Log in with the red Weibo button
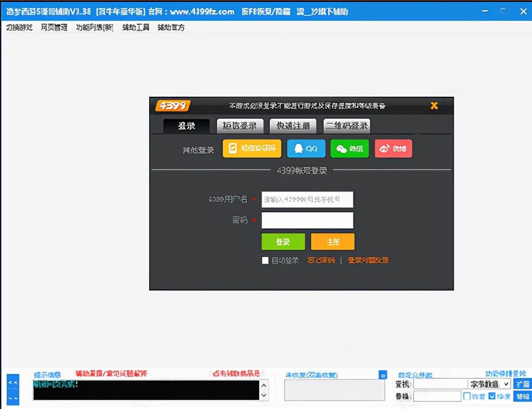The image size is (532, 409). [393, 149]
